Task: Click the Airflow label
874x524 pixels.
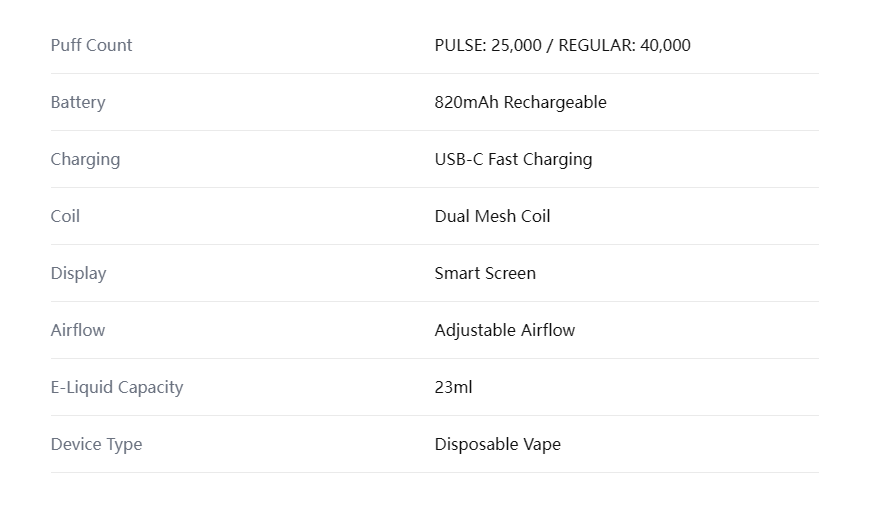Action: pyautogui.click(x=78, y=330)
